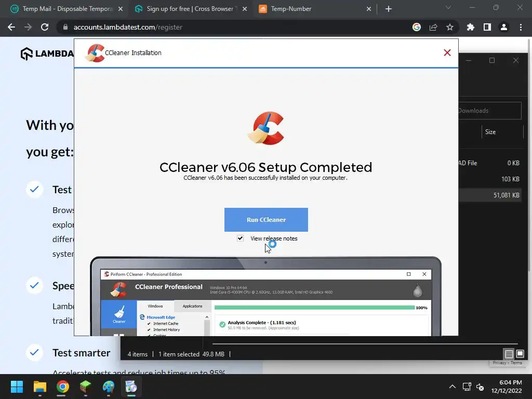Open the clock showing 6:04 PM

(x=507, y=387)
